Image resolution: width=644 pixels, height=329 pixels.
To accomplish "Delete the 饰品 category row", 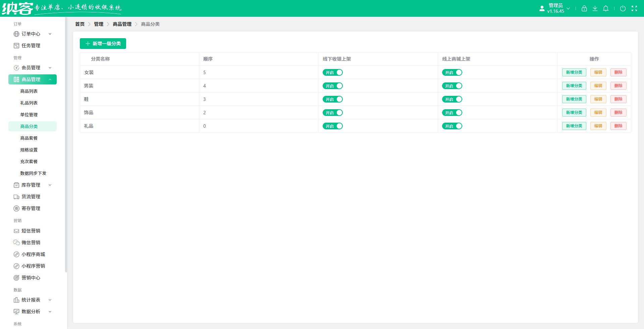I will click(618, 113).
